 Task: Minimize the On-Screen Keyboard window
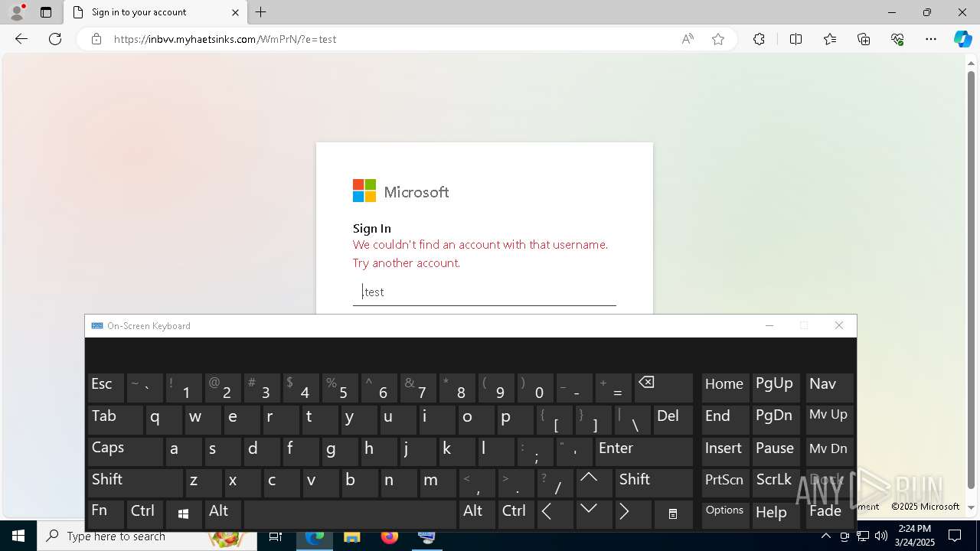(x=769, y=326)
